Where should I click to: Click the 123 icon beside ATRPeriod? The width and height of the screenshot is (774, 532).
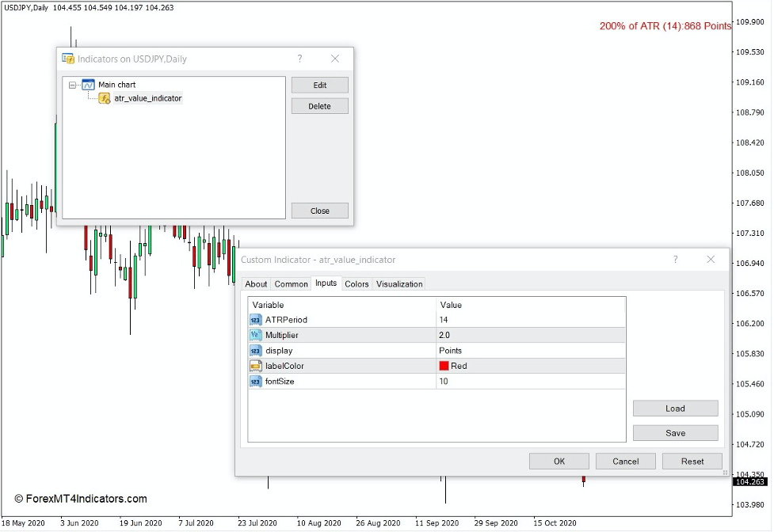[x=254, y=320]
